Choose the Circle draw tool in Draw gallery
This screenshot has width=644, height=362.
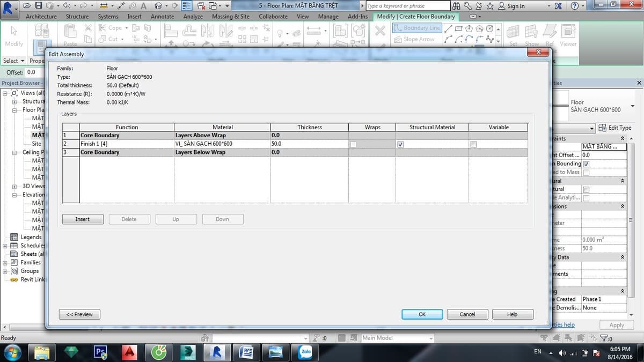[489, 28]
